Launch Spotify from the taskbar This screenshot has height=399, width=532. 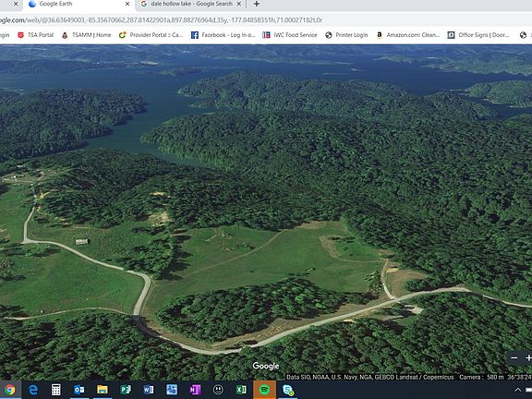tap(265, 390)
